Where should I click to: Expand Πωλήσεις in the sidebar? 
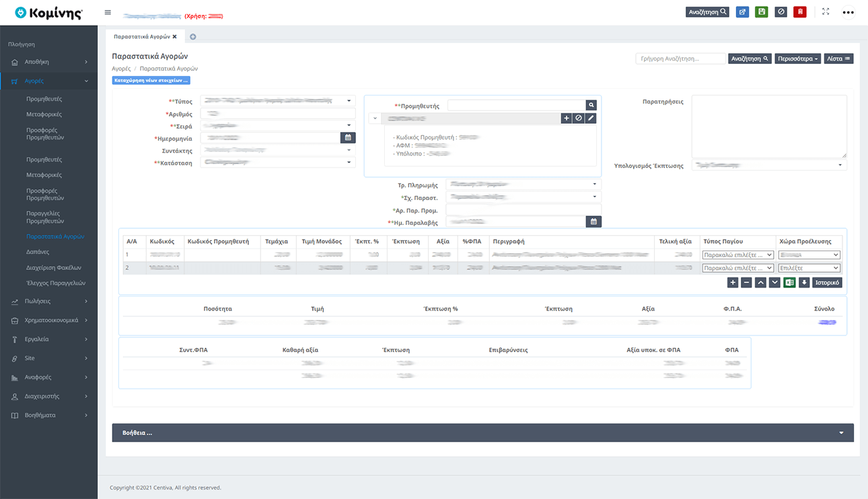coord(48,301)
